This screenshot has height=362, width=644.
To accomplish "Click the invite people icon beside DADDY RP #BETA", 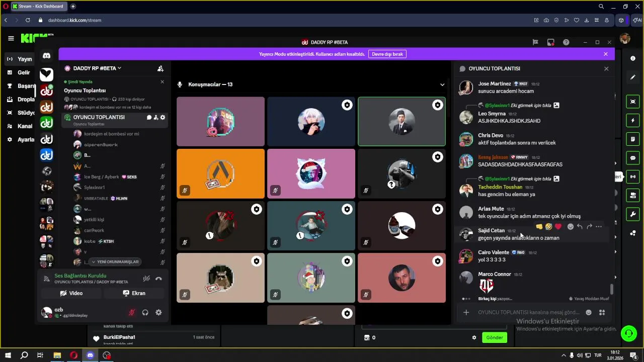I will pyautogui.click(x=160, y=68).
